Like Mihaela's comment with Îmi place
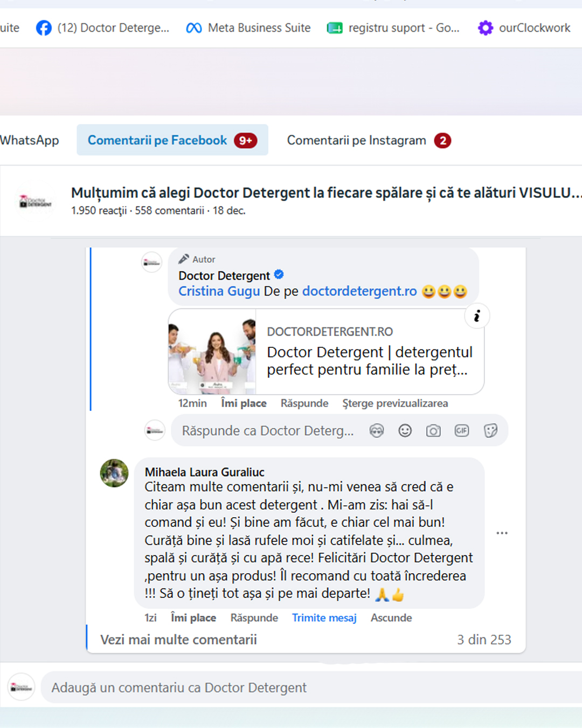The image size is (582, 728). click(x=193, y=618)
